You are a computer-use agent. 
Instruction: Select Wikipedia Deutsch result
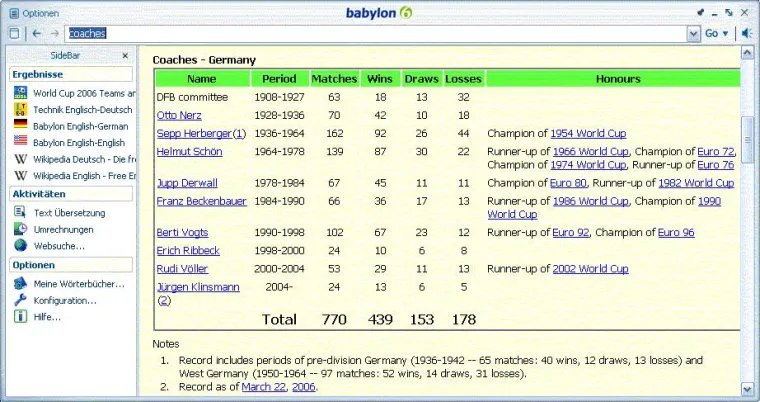tap(84, 160)
